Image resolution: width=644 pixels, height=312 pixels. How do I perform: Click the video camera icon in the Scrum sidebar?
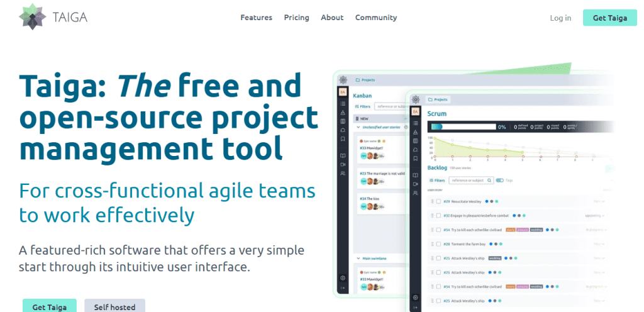pyautogui.click(x=415, y=184)
